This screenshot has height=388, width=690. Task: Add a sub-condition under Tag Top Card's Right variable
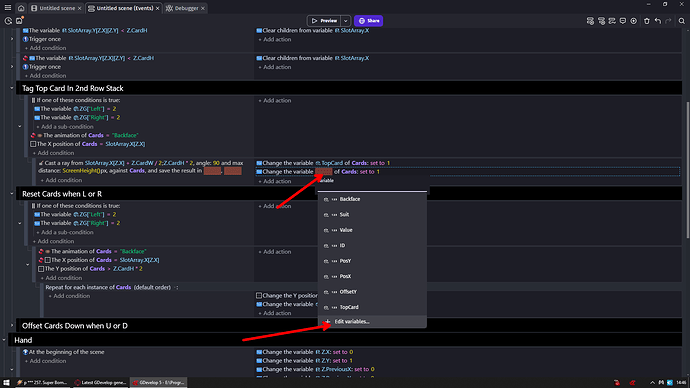coord(65,127)
